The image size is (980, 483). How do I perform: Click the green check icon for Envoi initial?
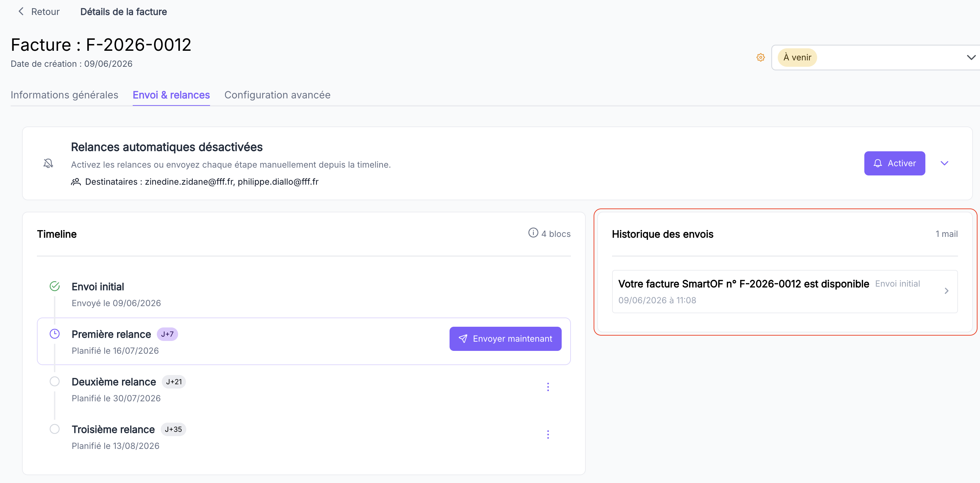[x=55, y=286]
